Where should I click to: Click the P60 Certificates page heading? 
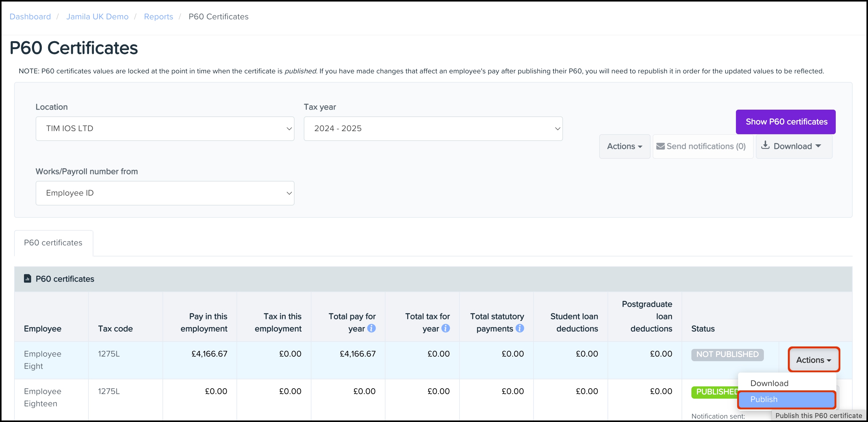click(74, 48)
